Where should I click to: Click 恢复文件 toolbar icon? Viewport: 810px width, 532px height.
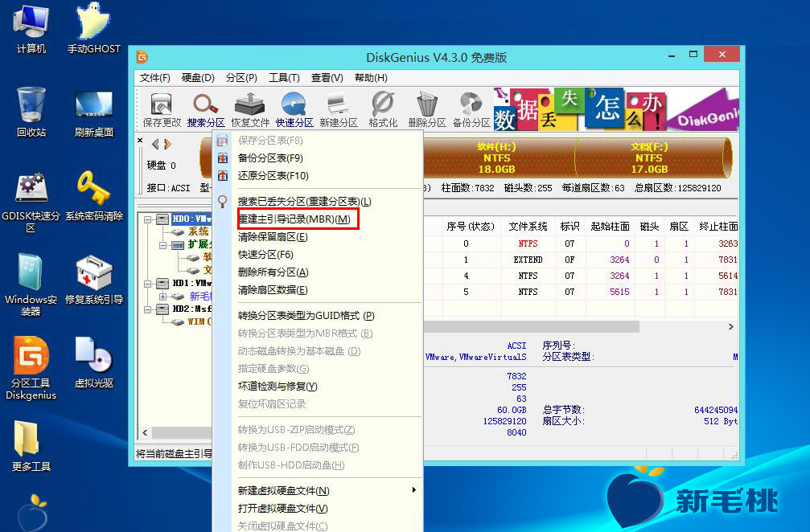click(x=250, y=110)
